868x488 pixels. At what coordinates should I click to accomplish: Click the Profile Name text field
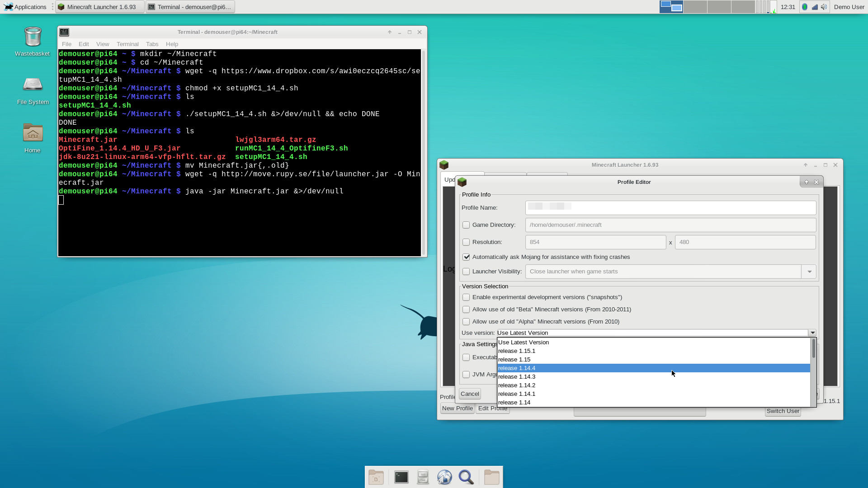click(x=670, y=208)
